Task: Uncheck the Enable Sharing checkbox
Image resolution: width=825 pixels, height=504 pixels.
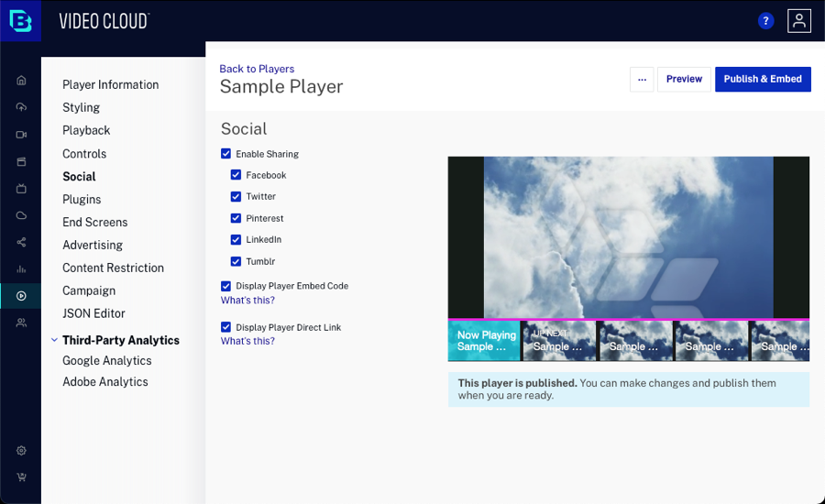Action: pos(225,154)
